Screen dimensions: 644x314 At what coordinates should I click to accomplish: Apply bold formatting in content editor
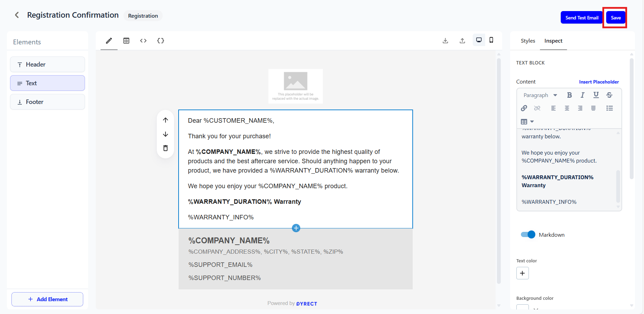(569, 95)
